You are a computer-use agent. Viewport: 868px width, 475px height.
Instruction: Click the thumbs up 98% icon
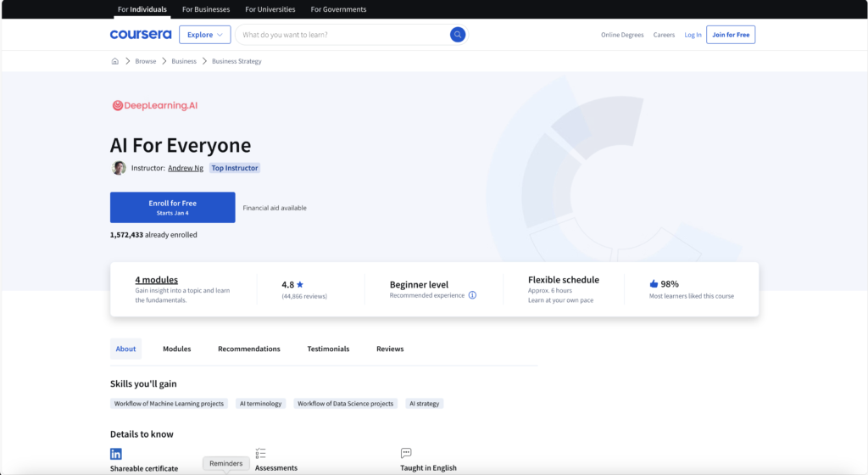[x=654, y=284]
